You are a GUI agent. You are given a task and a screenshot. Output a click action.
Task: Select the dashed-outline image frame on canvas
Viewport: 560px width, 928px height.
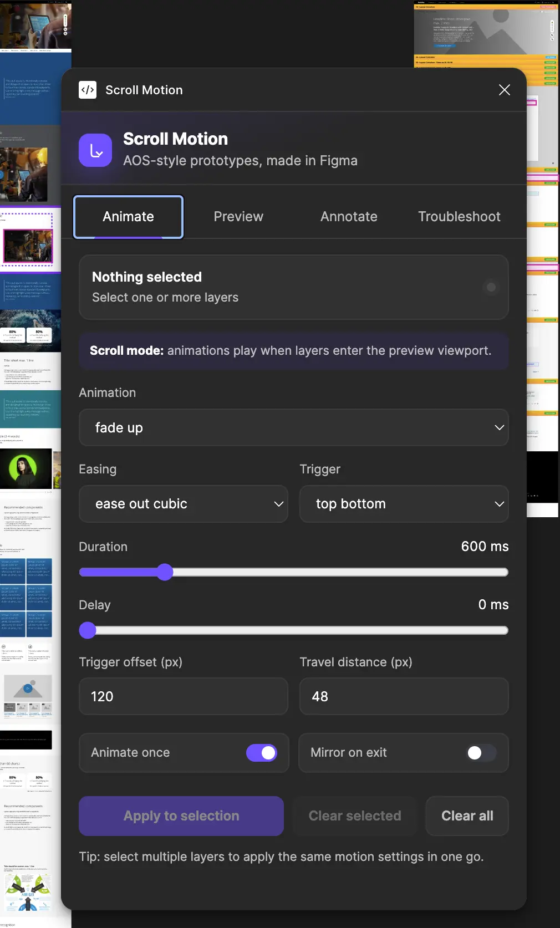pyautogui.click(x=28, y=238)
